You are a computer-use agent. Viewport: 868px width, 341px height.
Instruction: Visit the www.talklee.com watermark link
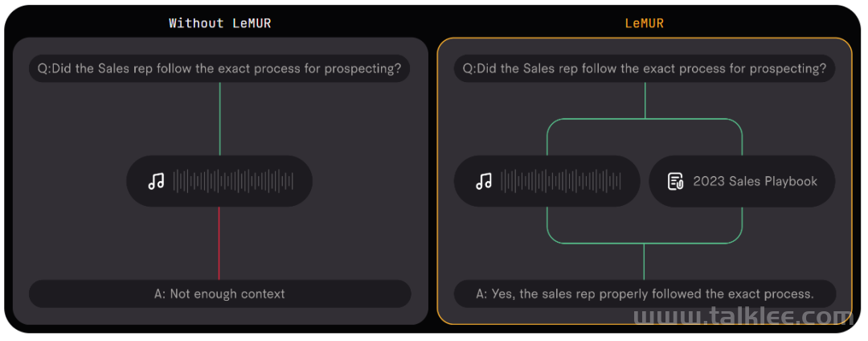tap(747, 318)
